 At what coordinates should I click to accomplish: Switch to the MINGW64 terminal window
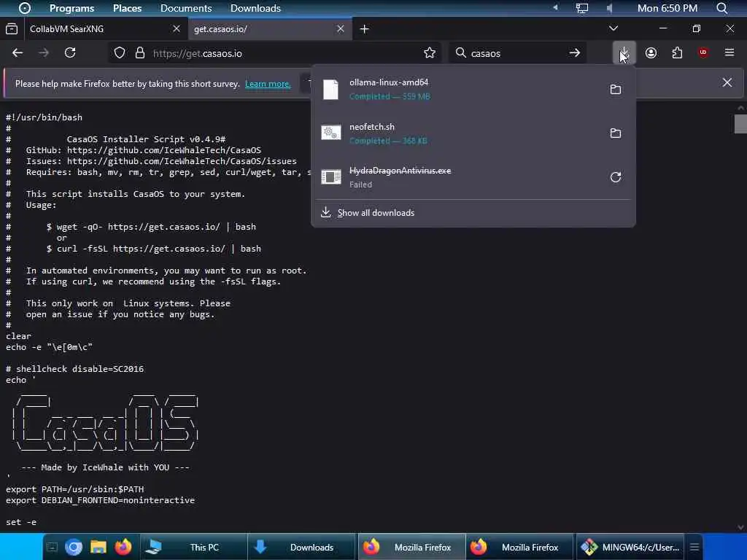click(x=630, y=547)
